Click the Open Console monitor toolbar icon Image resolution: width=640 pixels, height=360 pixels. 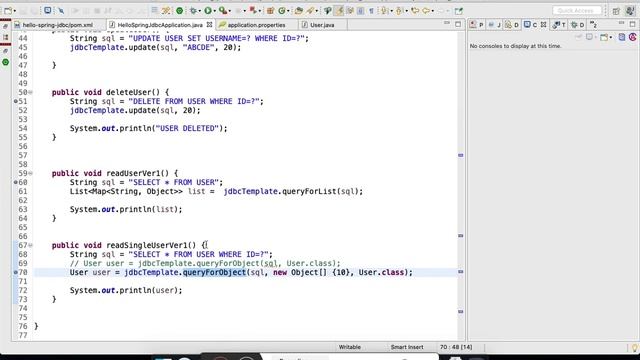[48, 10]
